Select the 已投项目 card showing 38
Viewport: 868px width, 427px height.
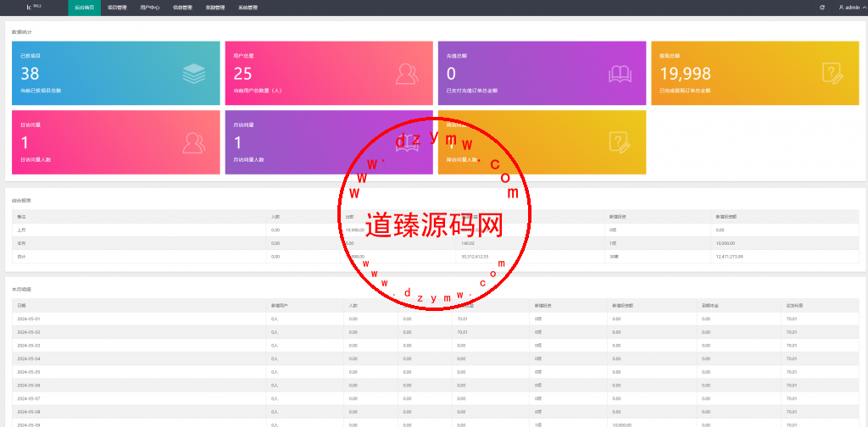[x=115, y=73]
